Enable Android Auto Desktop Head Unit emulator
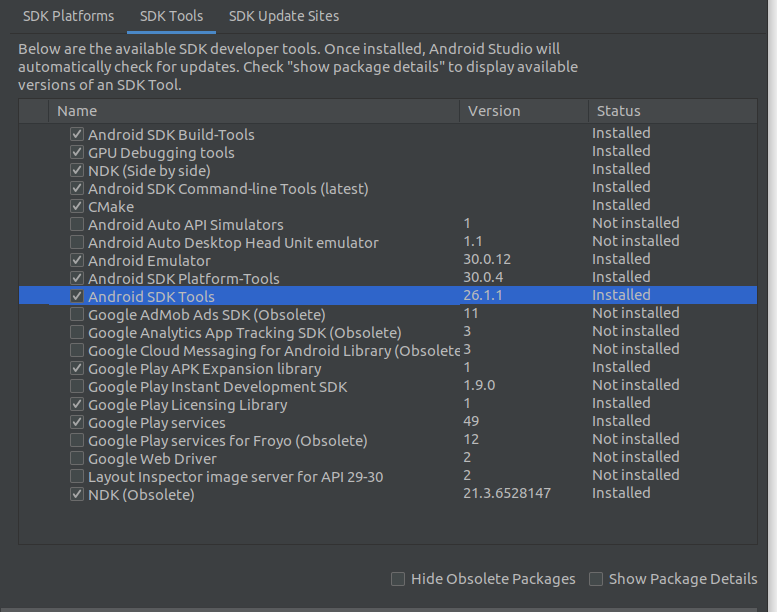Screen dimensions: 777x612 77,242
